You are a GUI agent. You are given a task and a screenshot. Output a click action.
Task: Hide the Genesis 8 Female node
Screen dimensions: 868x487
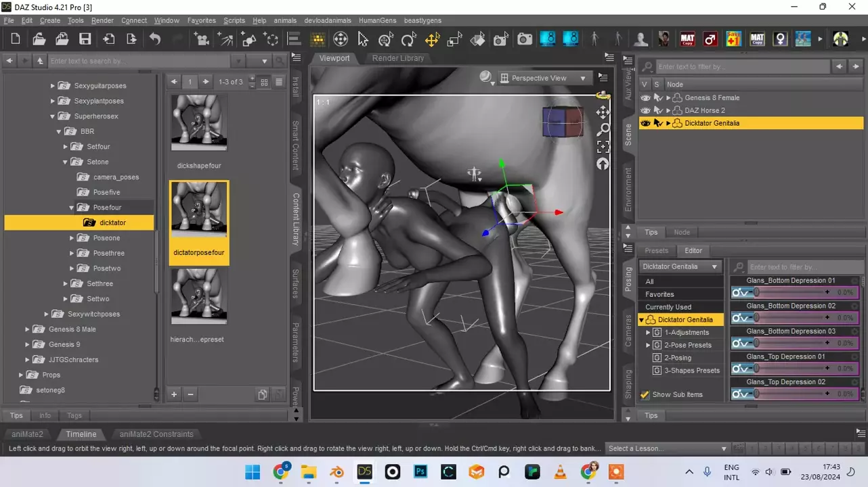point(645,98)
